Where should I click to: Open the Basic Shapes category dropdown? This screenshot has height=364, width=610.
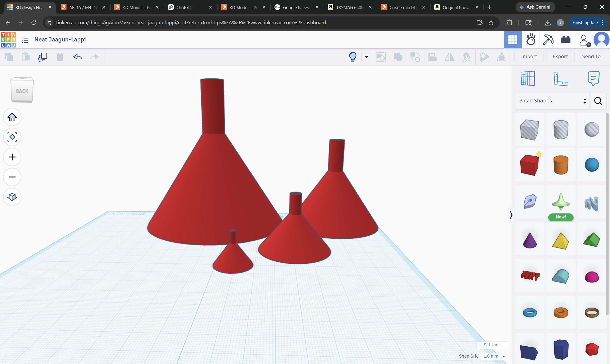[552, 101]
